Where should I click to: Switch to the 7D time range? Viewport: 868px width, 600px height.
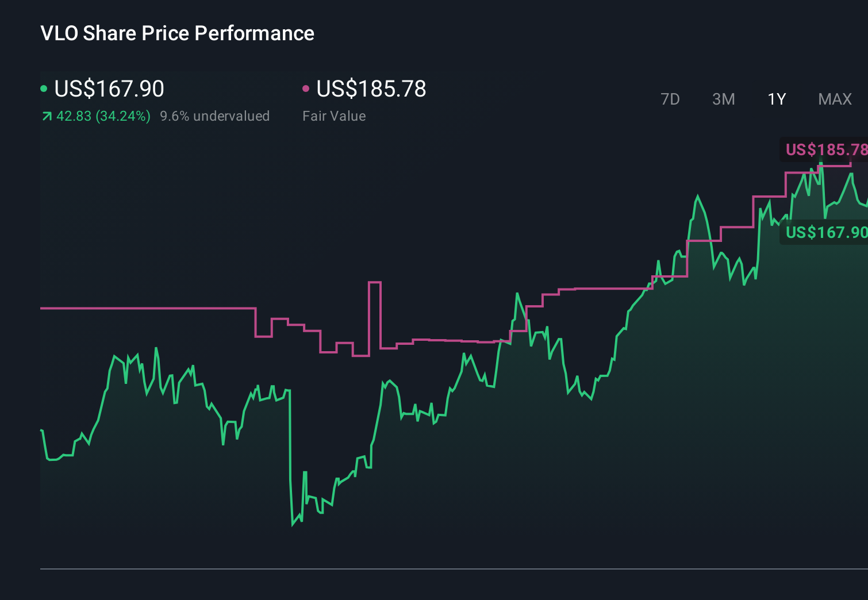click(670, 99)
